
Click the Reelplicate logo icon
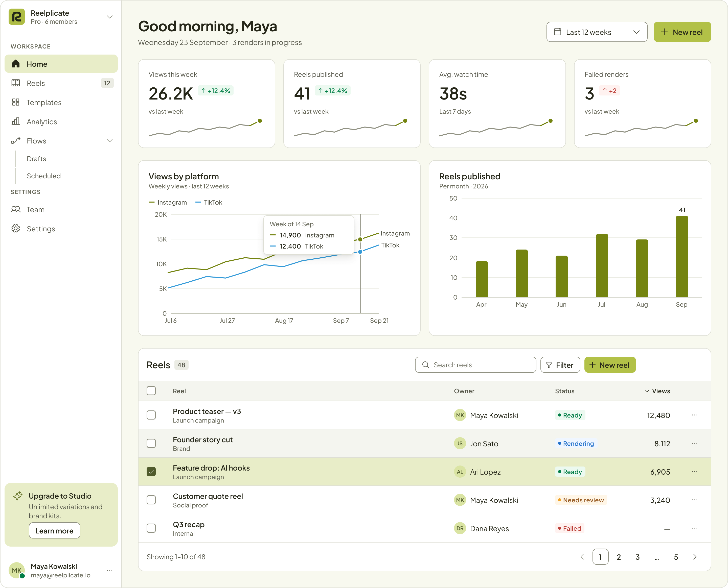[17, 17]
